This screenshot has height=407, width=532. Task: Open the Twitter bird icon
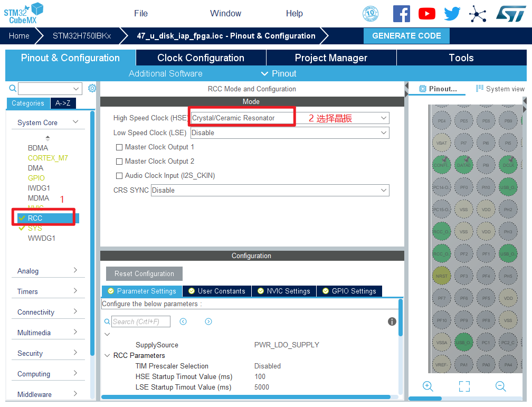coord(452,14)
